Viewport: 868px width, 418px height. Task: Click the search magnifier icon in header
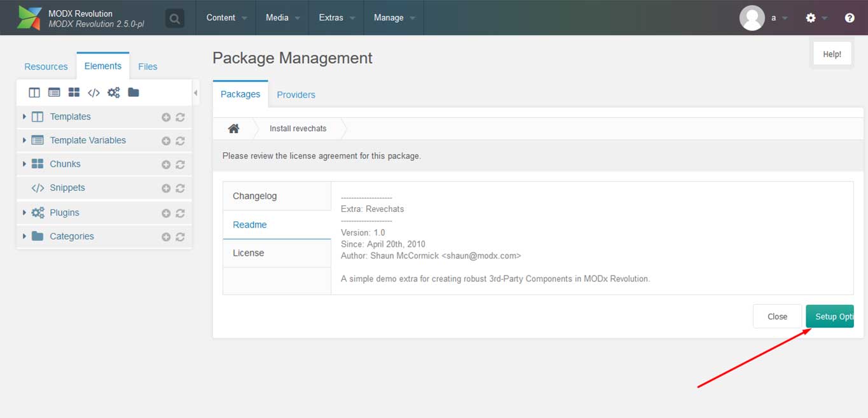(x=174, y=18)
